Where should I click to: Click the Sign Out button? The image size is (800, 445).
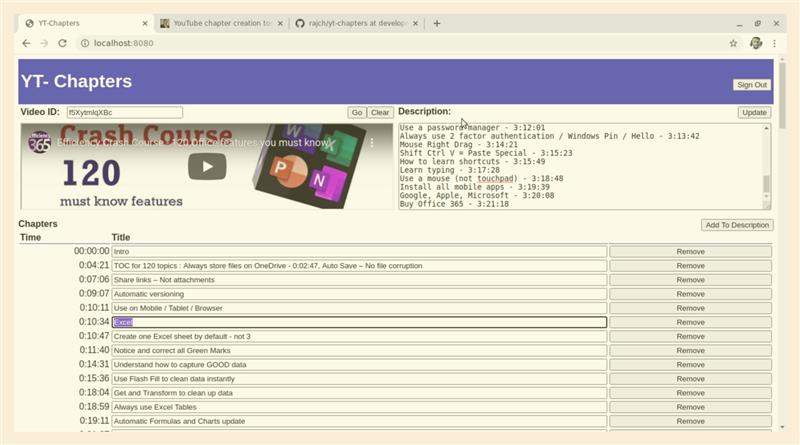[751, 85]
